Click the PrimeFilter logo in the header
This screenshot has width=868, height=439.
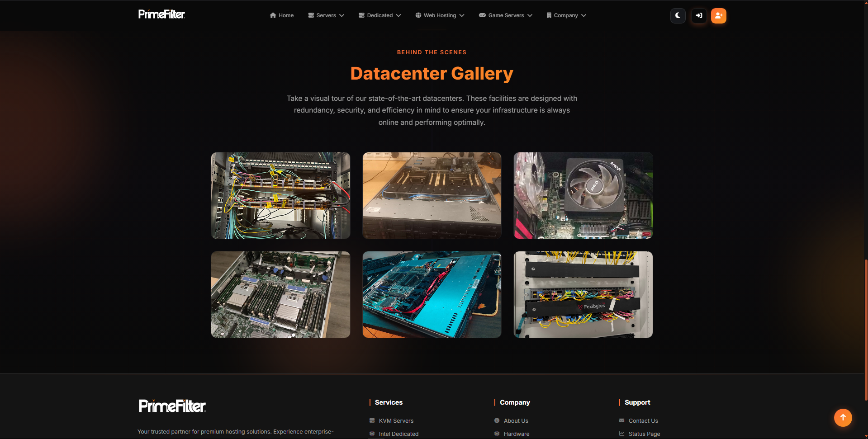pyautogui.click(x=161, y=14)
